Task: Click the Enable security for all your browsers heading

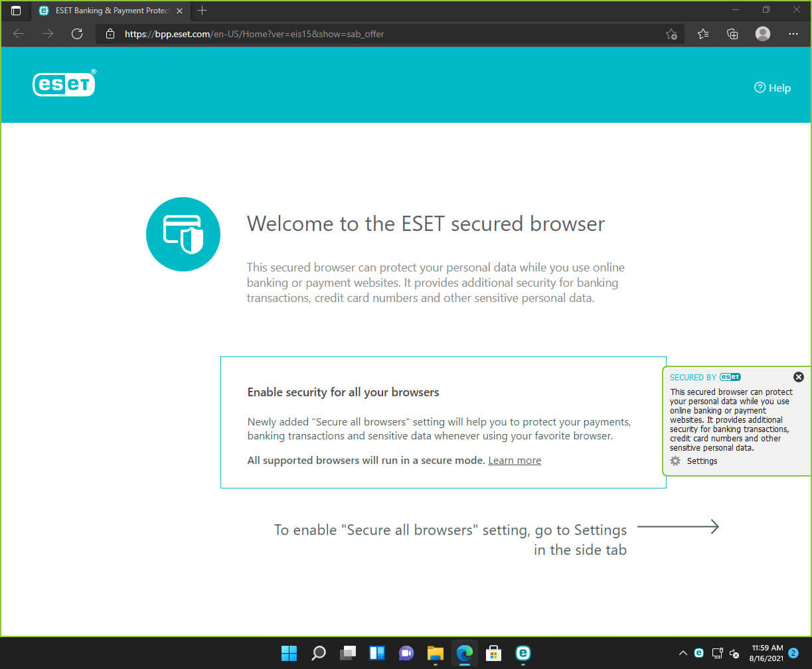Action: (x=343, y=392)
